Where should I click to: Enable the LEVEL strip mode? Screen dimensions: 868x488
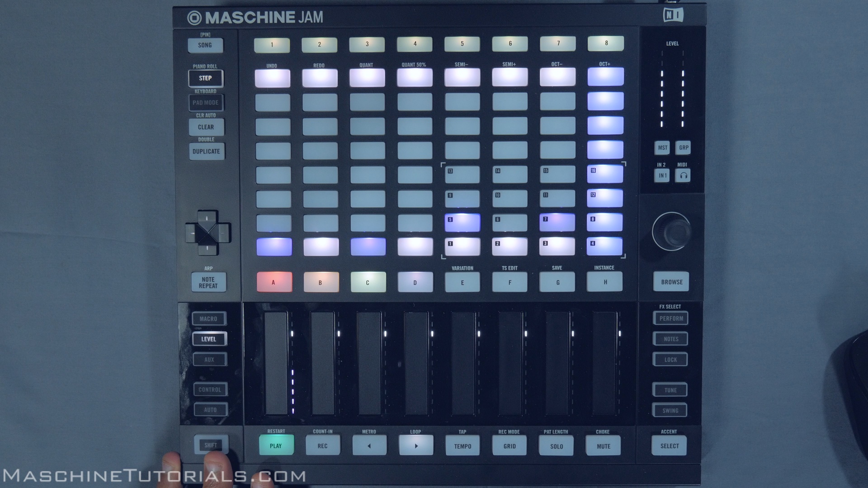coord(209,339)
